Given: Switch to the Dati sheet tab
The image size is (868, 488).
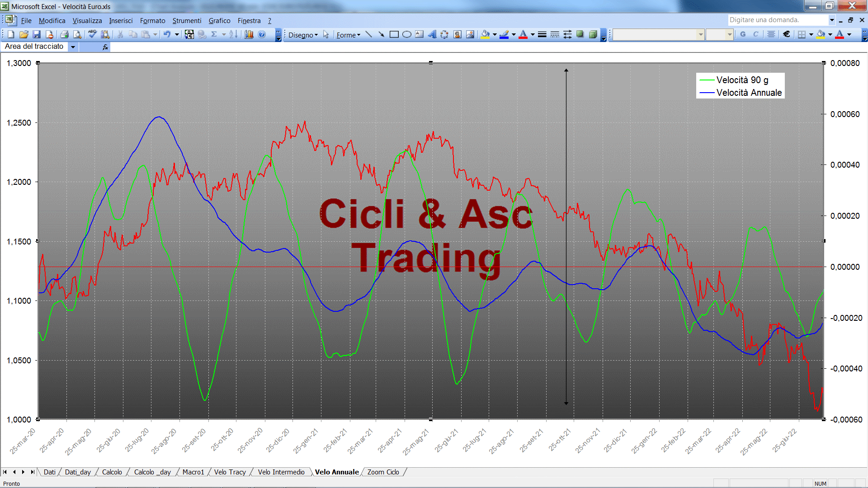Looking at the screenshot, I should 49,472.
